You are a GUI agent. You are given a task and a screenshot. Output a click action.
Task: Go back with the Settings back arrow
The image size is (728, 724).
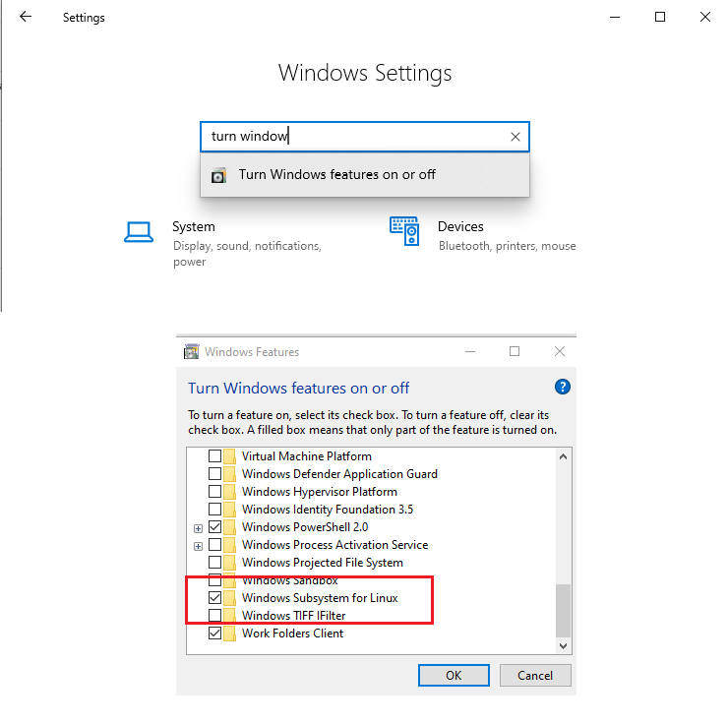26,17
